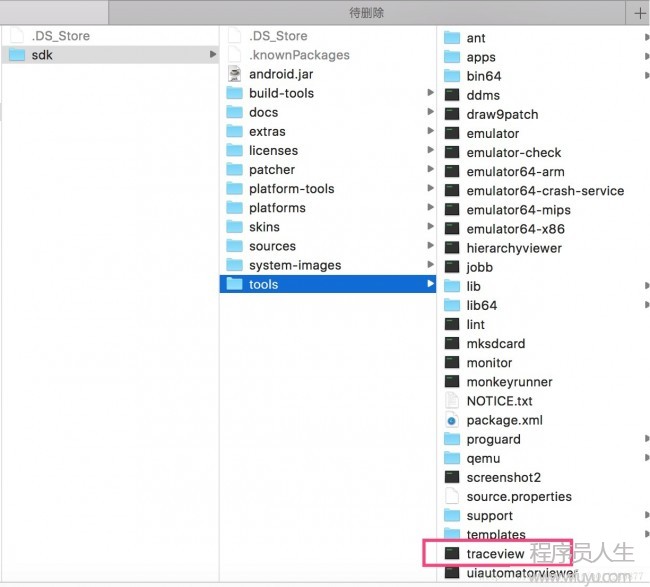This screenshot has height=587, width=650.
Task: Select the emulator64-arm file name
Action: coord(516,172)
